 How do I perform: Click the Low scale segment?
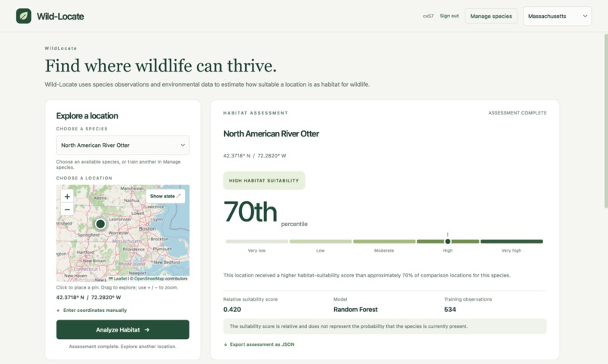point(321,242)
